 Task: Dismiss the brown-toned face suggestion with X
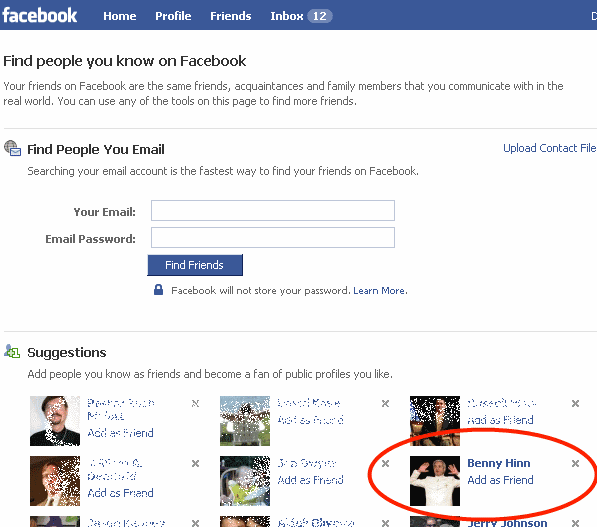point(195,463)
